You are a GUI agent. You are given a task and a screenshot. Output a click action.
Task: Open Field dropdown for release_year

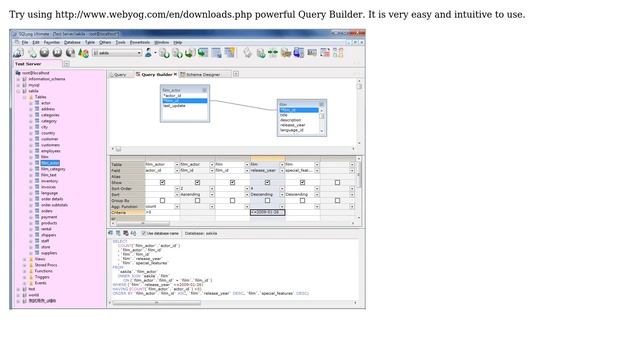[282, 170]
